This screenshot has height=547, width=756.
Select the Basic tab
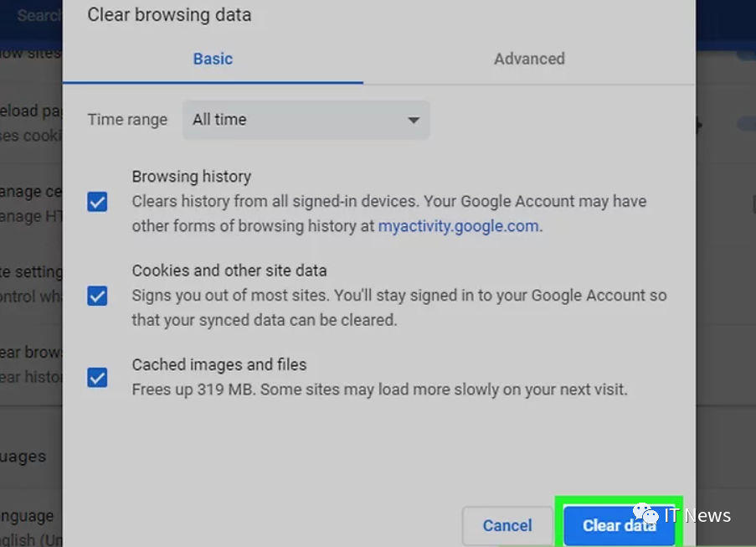(213, 59)
